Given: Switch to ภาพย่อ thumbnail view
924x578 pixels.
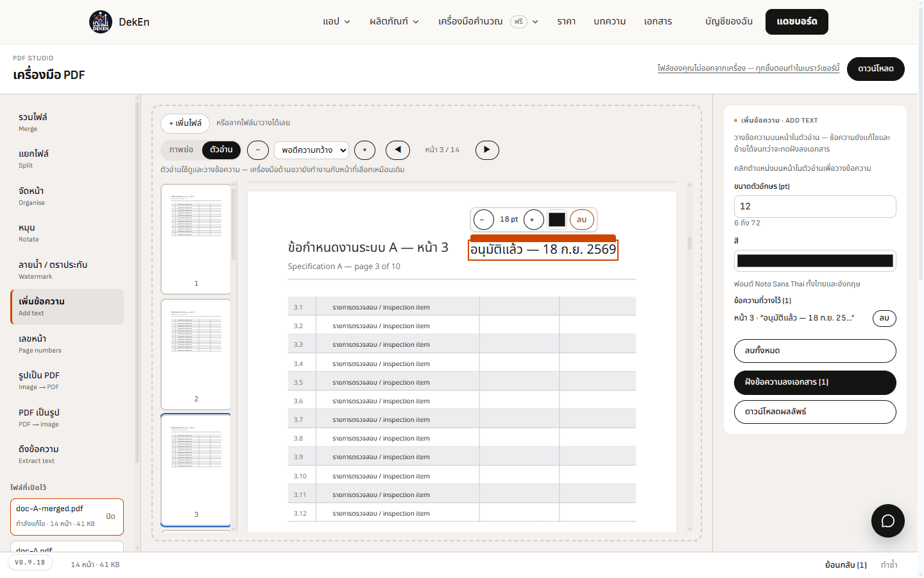Looking at the screenshot, I should [182, 150].
